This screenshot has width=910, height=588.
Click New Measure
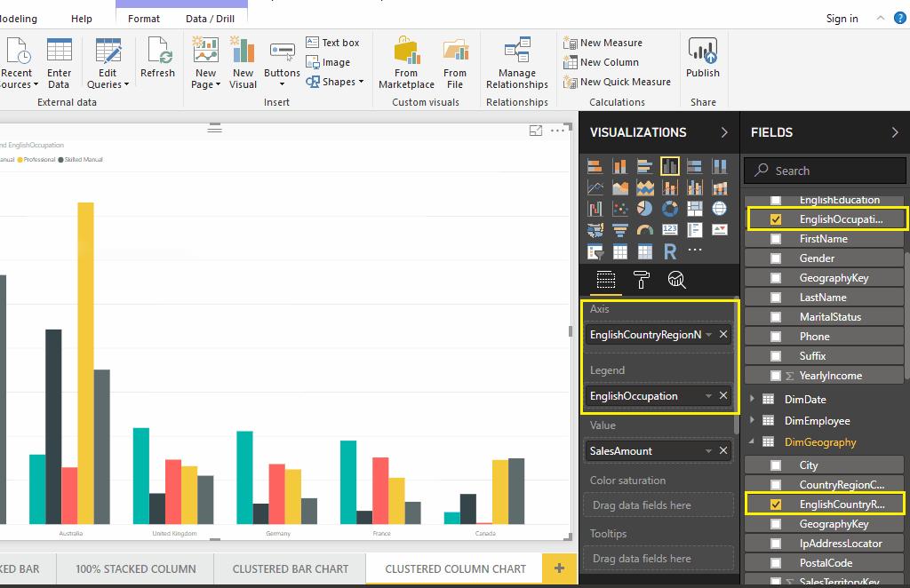pos(603,43)
